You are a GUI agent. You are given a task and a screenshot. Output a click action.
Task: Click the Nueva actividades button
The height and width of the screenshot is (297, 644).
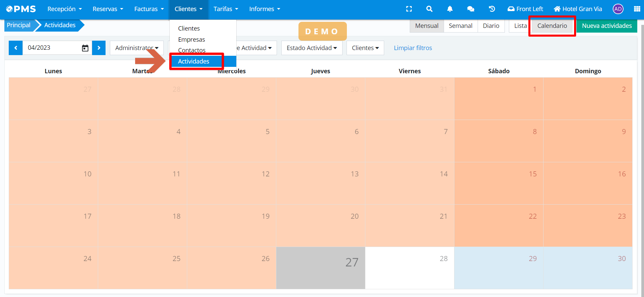coord(607,26)
